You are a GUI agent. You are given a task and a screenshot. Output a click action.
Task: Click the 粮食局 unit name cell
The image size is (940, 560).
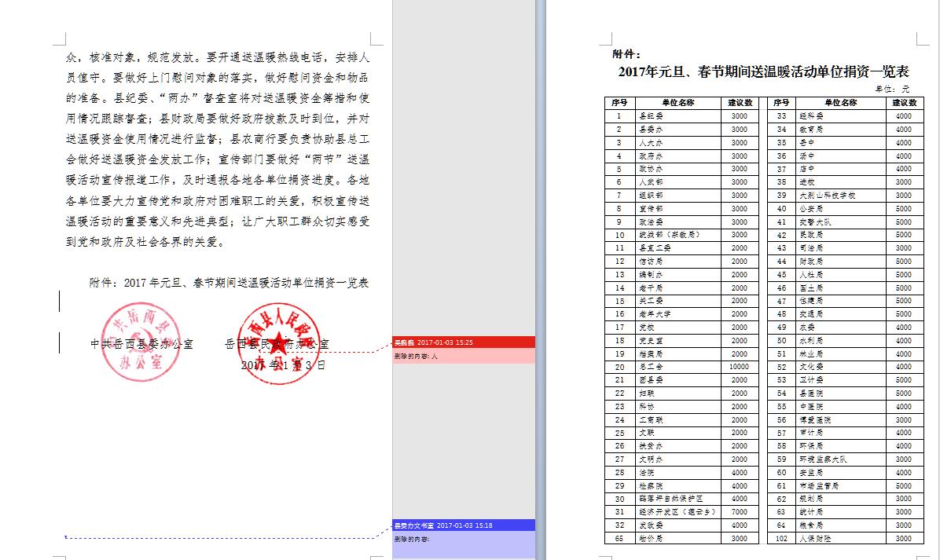(840, 525)
